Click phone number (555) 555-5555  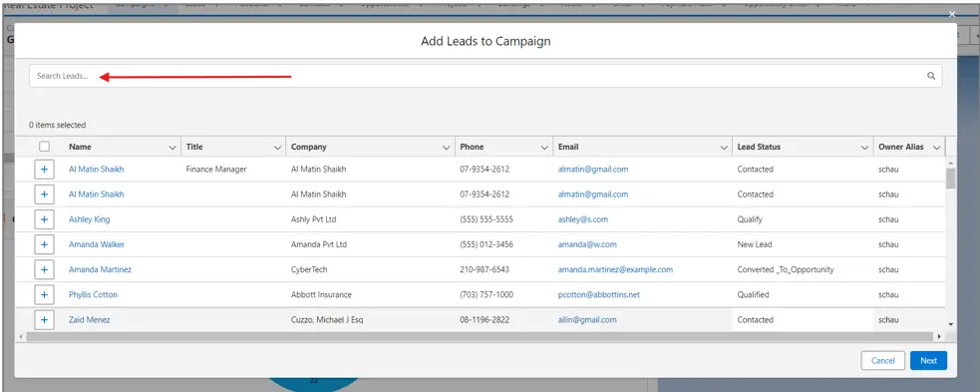(x=487, y=219)
